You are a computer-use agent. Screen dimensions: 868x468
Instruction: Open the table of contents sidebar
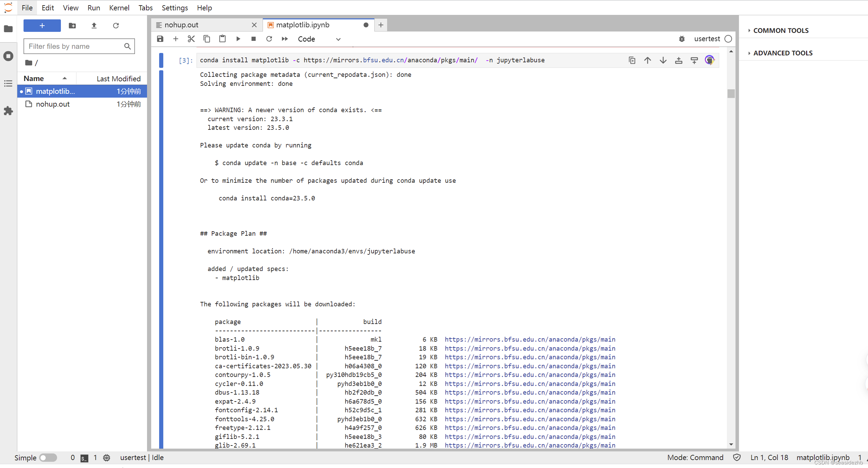click(8, 83)
